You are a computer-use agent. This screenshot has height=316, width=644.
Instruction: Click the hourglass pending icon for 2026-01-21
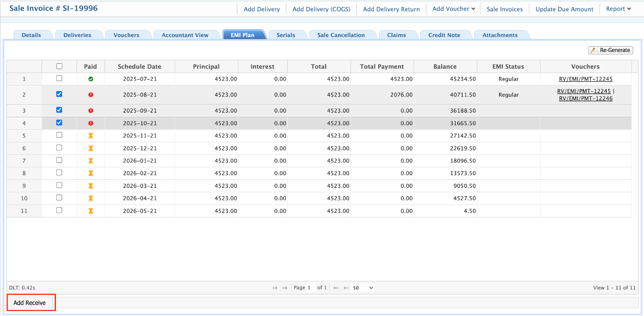pyautogui.click(x=91, y=161)
